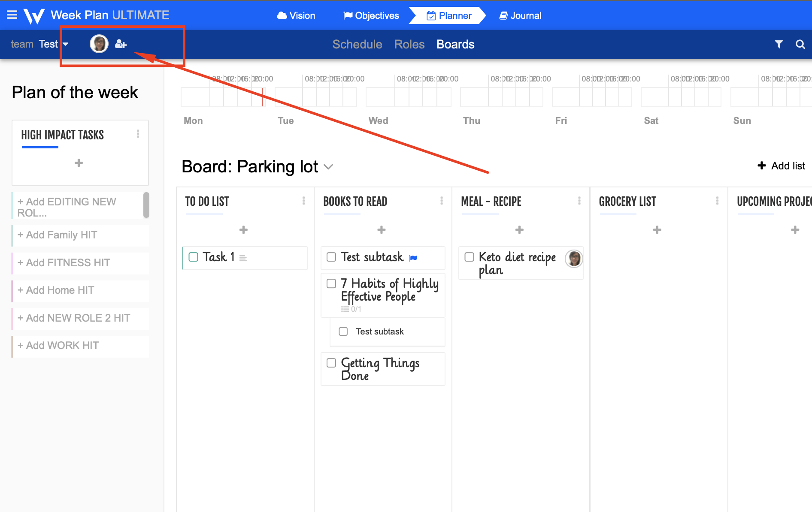The height and width of the screenshot is (512, 812).
Task: Click Add EDITING NEW ROL... HIT
Action: click(78, 207)
